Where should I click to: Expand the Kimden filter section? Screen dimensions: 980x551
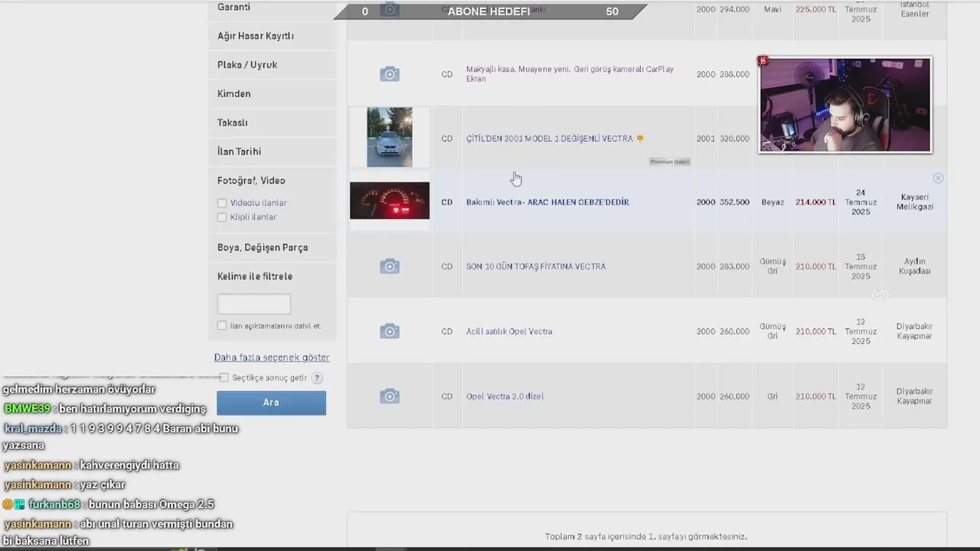(272, 94)
